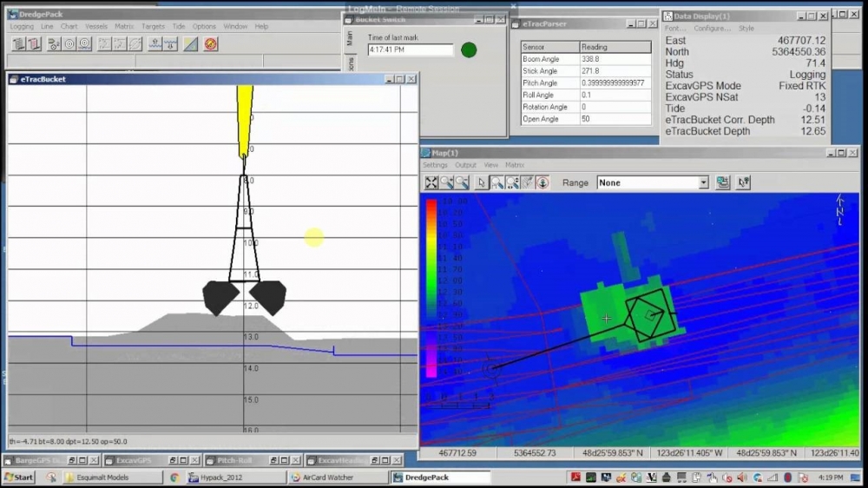Click Boom Angle reading 338.8

point(615,59)
